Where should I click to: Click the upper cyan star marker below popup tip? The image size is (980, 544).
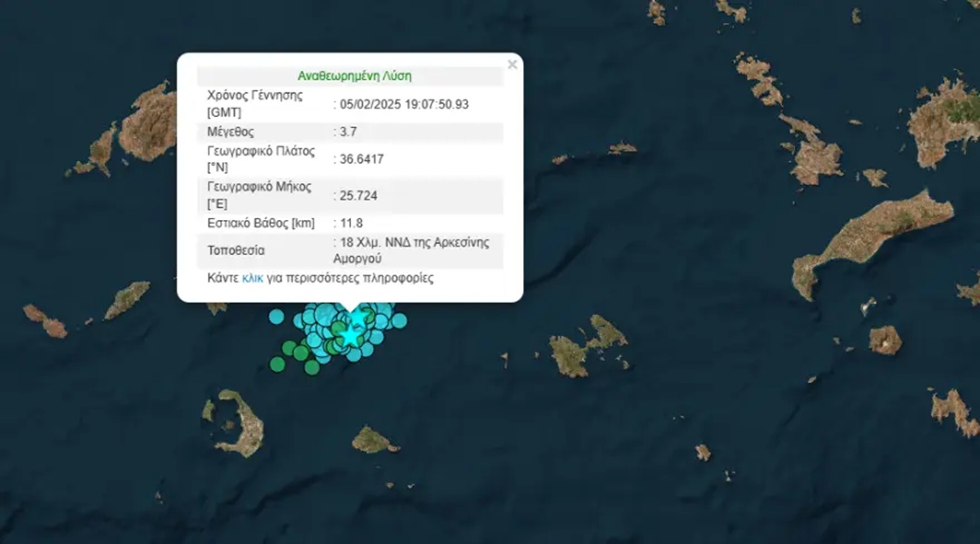359,318
